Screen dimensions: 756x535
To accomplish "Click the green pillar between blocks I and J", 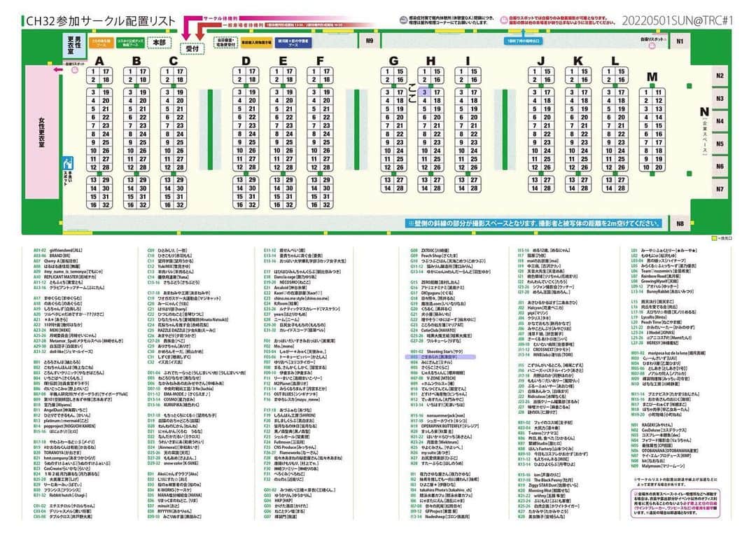I will point(505,130).
